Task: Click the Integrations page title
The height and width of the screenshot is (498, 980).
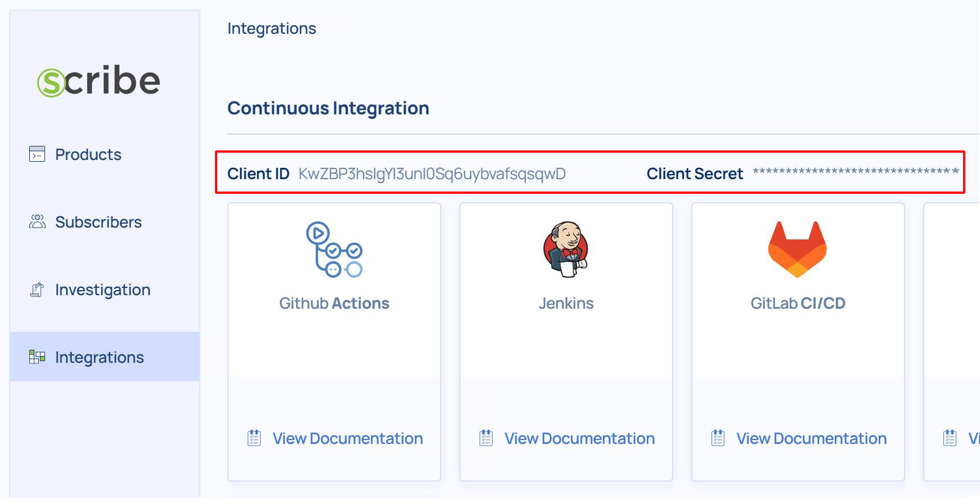Action: pos(272,29)
